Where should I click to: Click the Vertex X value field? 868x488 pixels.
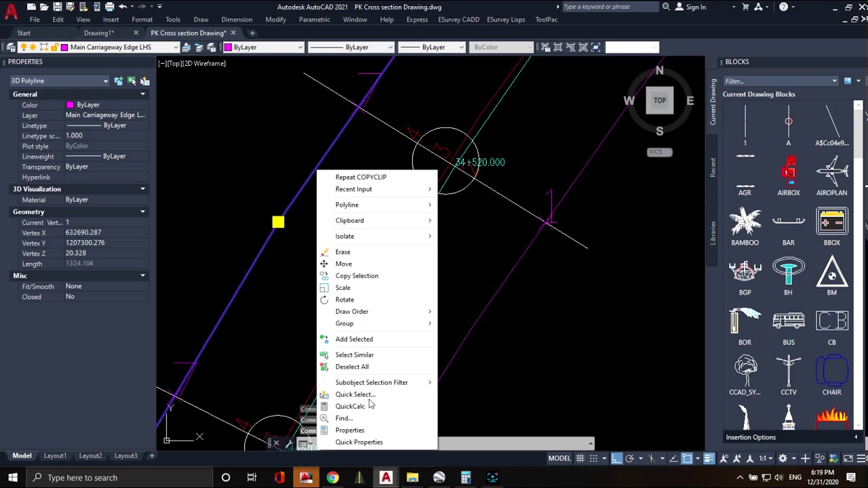[x=106, y=232]
